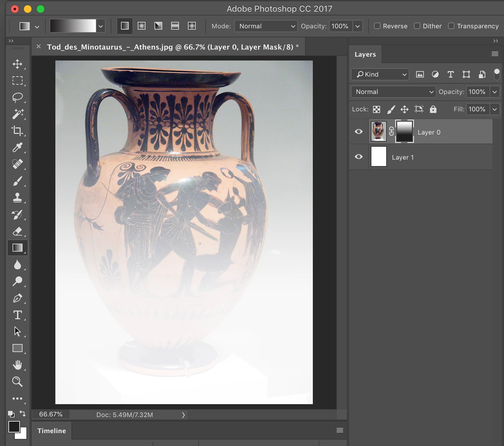This screenshot has height=446, width=504.
Task: Select the Eraser tool
Action: (x=17, y=231)
